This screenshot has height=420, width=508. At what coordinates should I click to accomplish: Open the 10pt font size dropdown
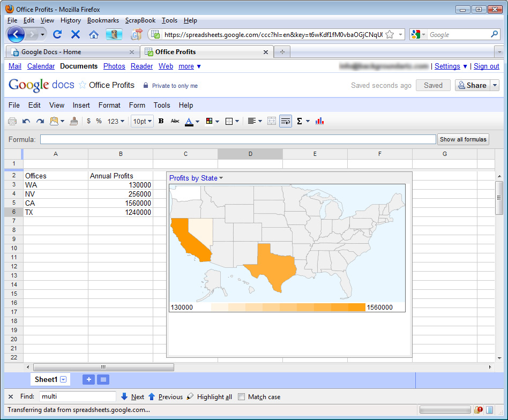[x=142, y=121]
